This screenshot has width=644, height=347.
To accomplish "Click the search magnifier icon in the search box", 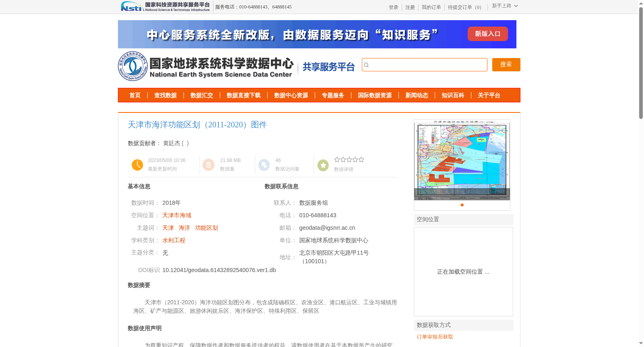I will point(366,65).
